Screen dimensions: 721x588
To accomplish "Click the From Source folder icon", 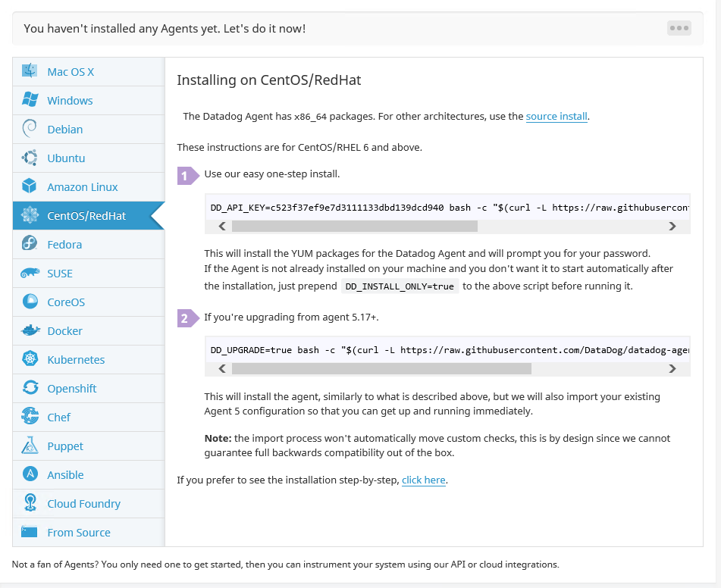I will (x=30, y=532).
